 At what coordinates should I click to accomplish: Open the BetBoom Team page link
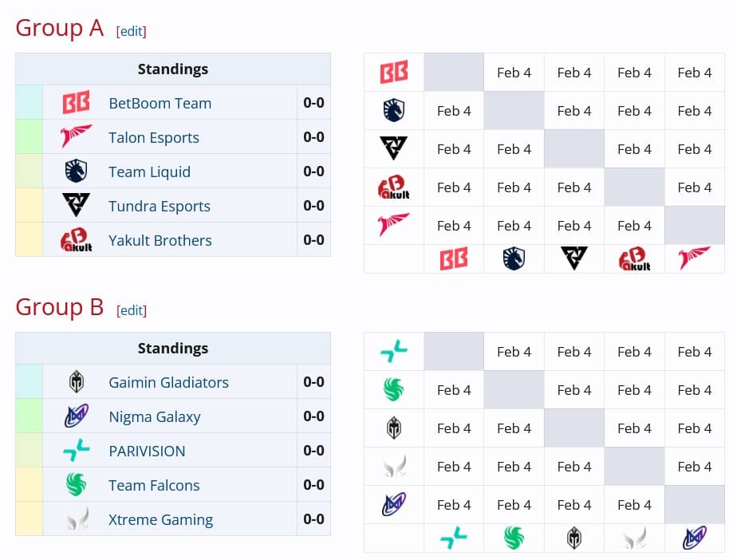[x=160, y=104]
